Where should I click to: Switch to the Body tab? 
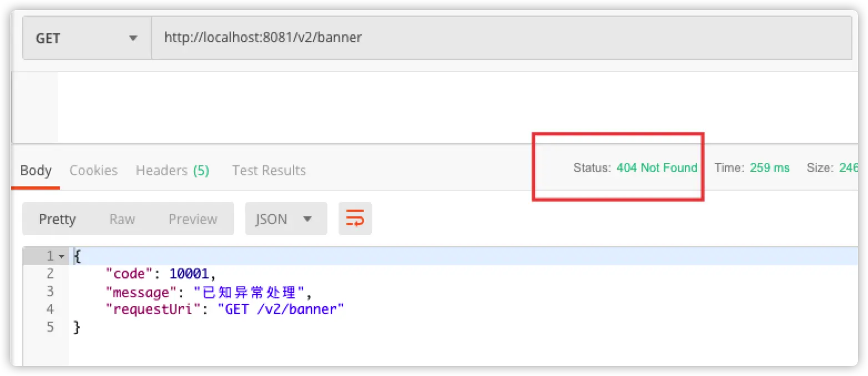pos(36,170)
